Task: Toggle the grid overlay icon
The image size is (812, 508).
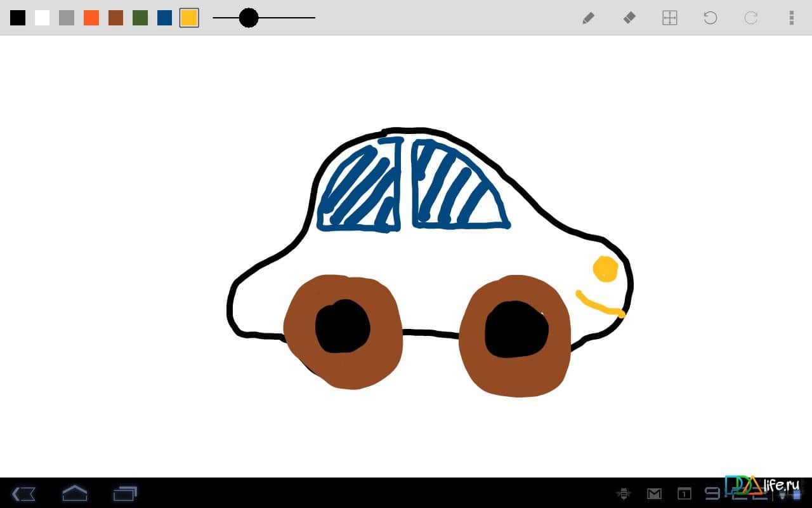Action: tap(670, 18)
